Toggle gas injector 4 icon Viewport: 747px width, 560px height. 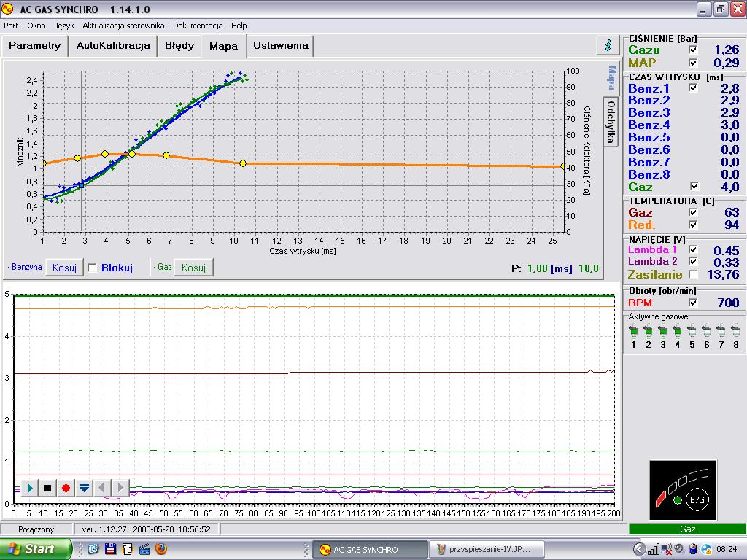(677, 330)
